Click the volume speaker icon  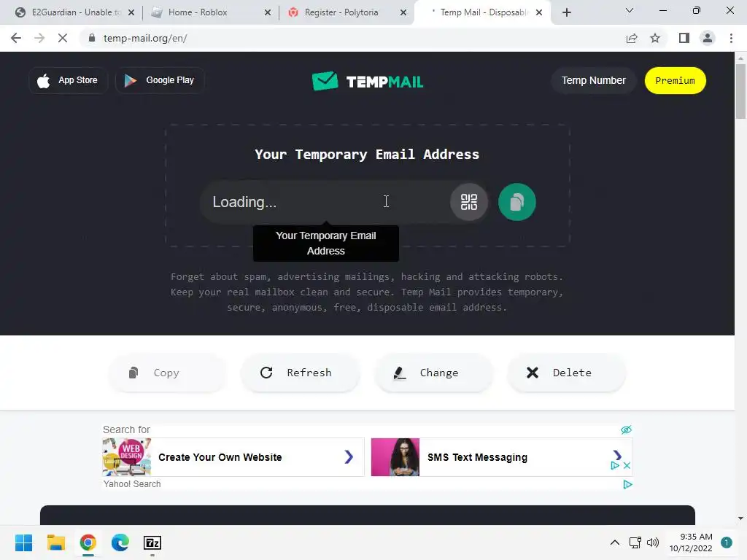pos(653,542)
